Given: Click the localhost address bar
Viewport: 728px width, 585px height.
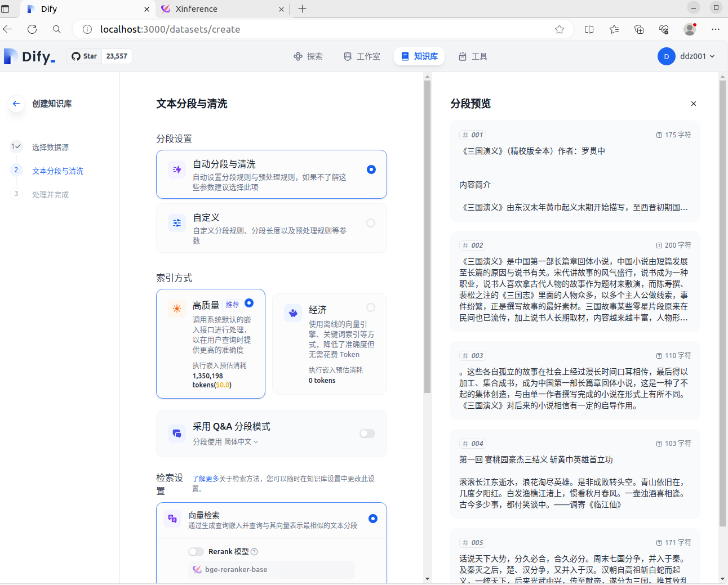Looking at the screenshot, I should [323, 29].
